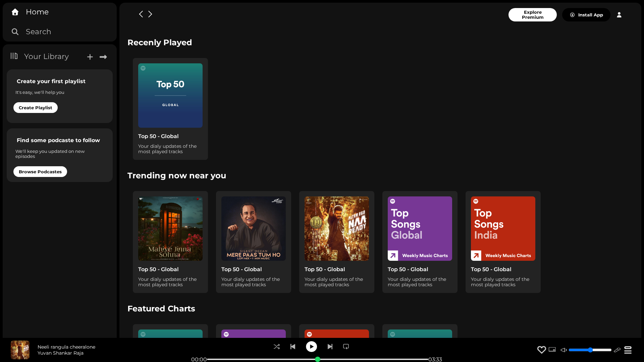The width and height of the screenshot is (644, 362).
Task: Click the blue volume slider
Action: [590, 350]
